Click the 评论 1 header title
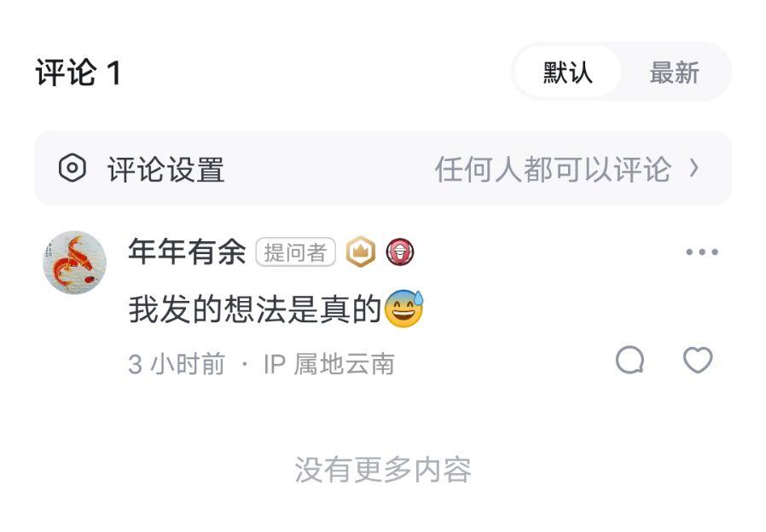Image resolution: width=766 pixels, height=532 pixels. pos(78,72)
